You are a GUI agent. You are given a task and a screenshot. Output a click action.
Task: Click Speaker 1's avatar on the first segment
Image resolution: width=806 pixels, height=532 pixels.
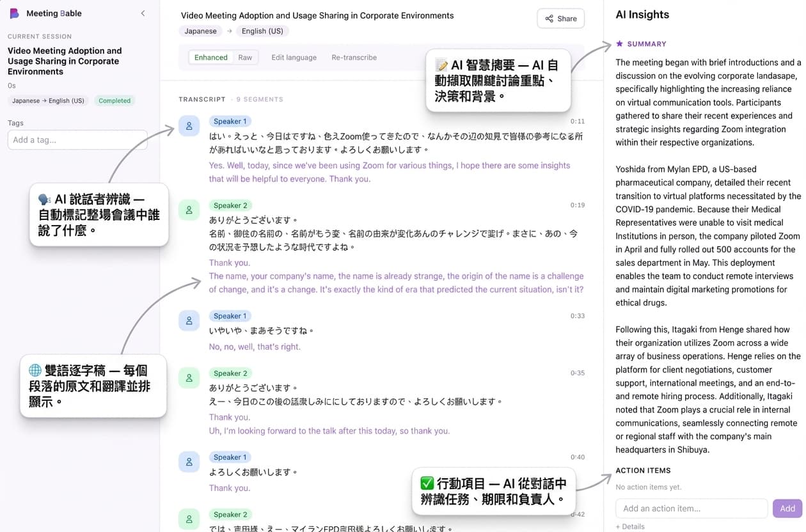coord(189,127)
